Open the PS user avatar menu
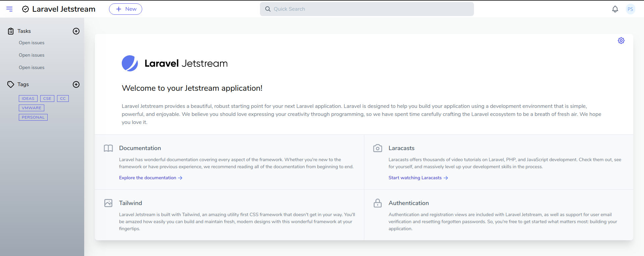 point(630,9)
